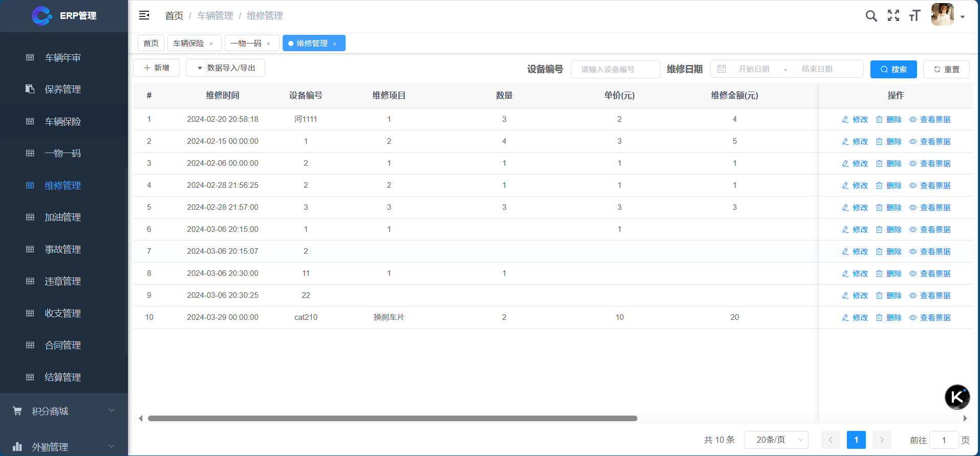
Task: Click the 维修时间 column header
Action: 223,95
